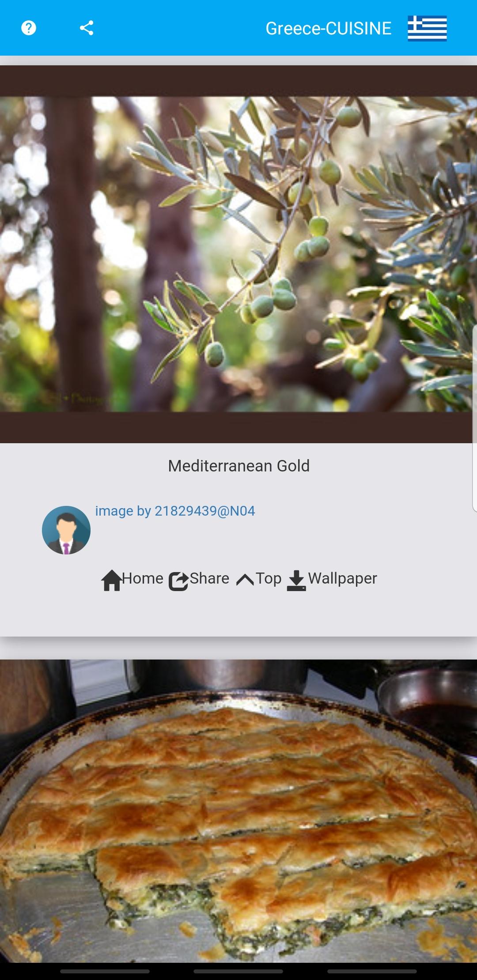477x980 pixels.
Task: Click the share arrow icon below image
Action: tap(179, 581)
